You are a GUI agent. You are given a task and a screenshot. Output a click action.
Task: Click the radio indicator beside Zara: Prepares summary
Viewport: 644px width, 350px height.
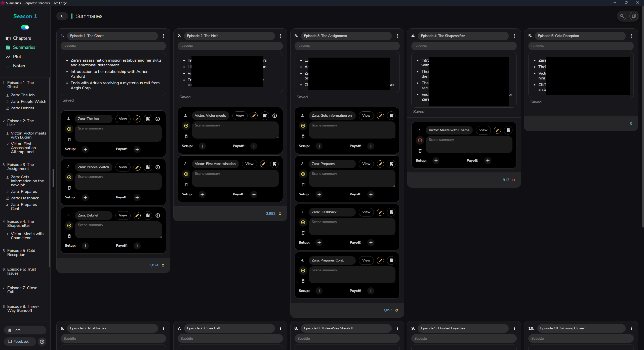point(303,174)
